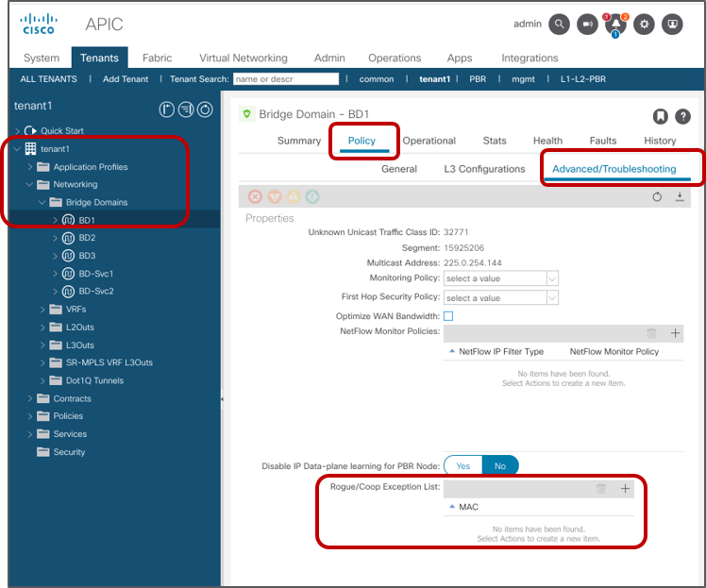Screen dimensions: 706x588
Task: Expand the L3Outs folder
Action: 42,345
